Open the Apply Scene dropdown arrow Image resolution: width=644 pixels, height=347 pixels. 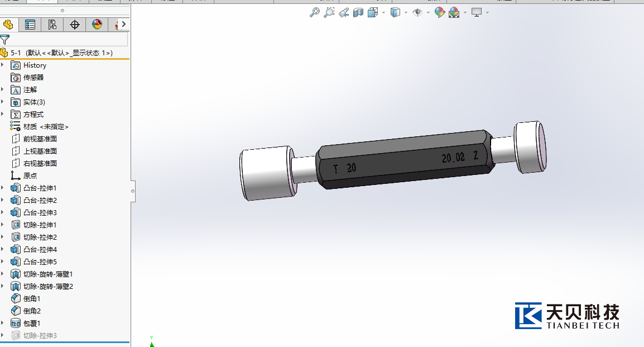tap(465, 12)
